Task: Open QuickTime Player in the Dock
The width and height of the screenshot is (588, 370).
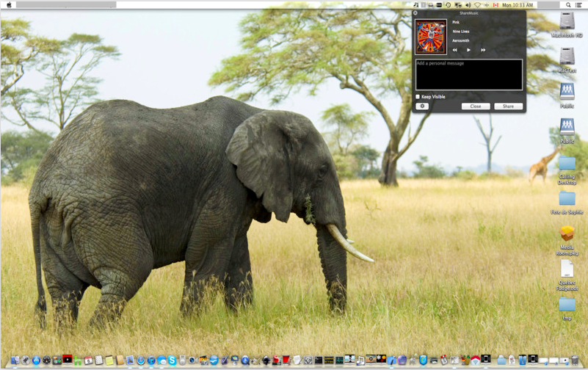Action: [x=245, y=360]
